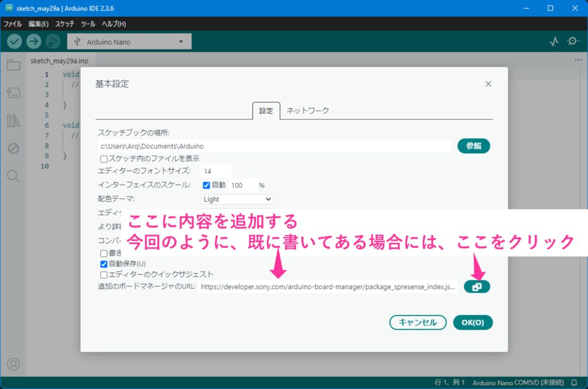Open the Arduino Nano board selector dropdown

point(129,42)
